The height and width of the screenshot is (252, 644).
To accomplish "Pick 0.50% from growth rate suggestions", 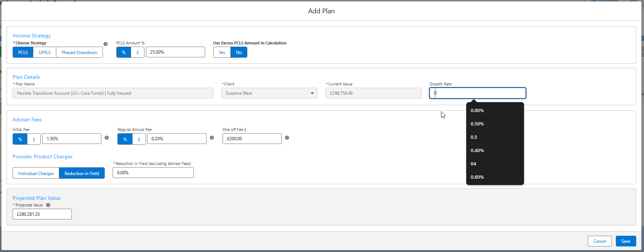I will coord(477,124).
